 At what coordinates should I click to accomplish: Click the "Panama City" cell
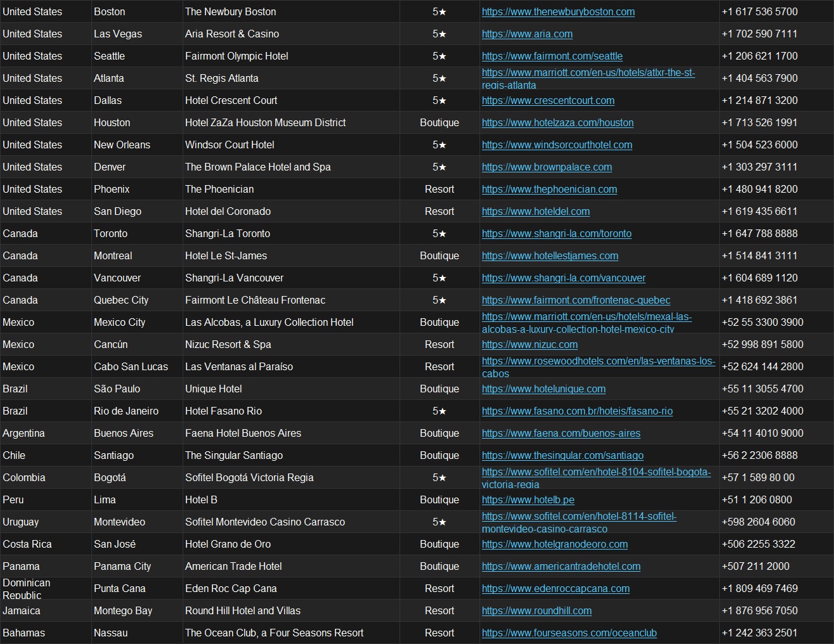(x=137, y=566)
